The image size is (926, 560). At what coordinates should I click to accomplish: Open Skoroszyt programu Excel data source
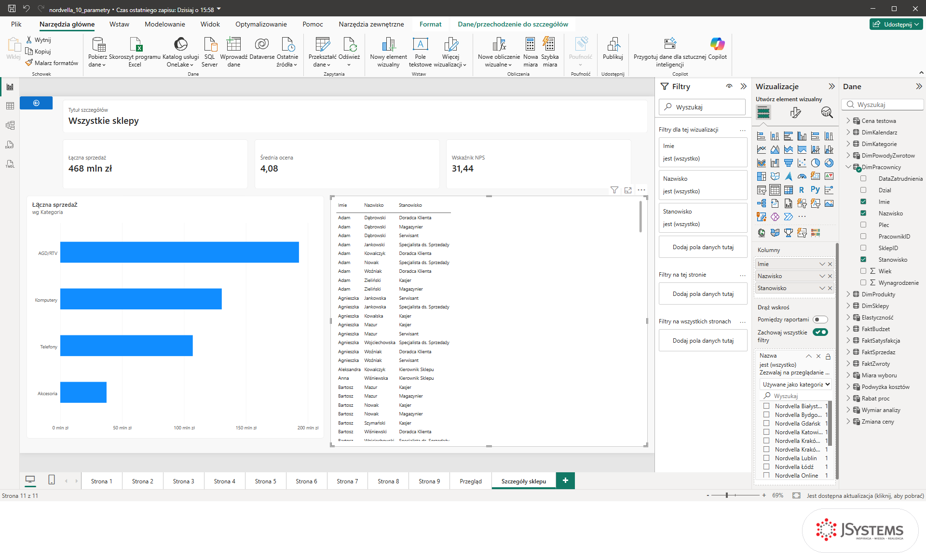click(x=135, y=52)
